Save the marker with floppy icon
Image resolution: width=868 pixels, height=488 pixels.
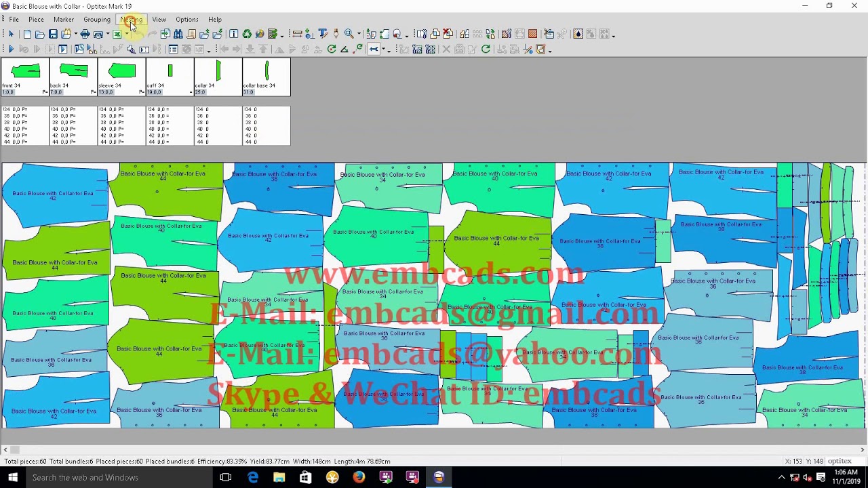[53, 34]
